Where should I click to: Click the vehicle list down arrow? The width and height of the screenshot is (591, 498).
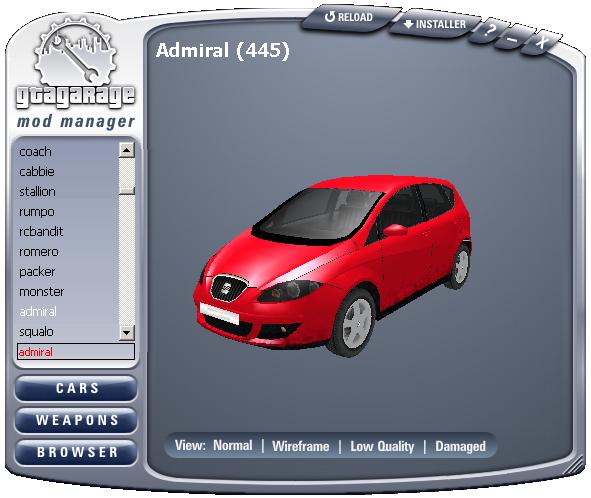point(126,333)
